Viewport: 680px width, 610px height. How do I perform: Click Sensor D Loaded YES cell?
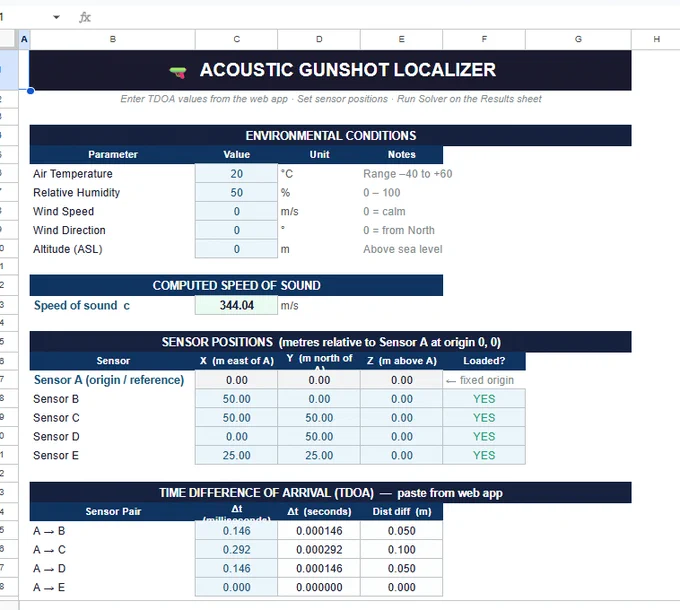484,437
